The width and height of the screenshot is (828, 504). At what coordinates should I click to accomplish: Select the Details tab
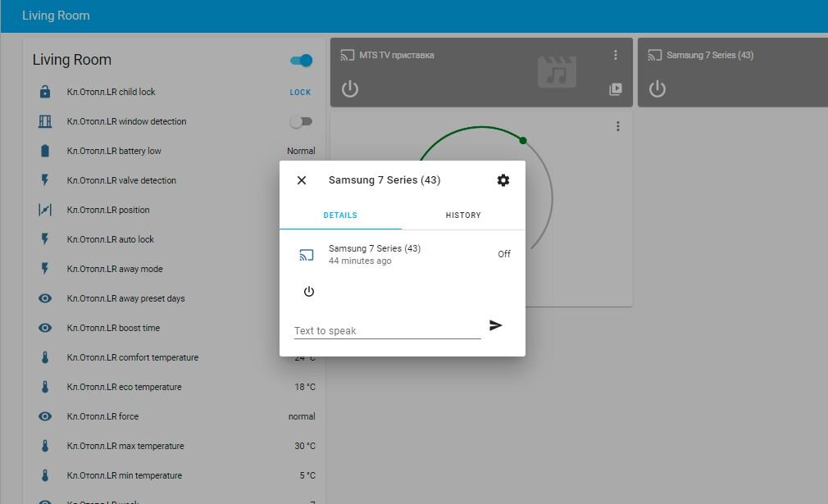(x=340, y=216)
